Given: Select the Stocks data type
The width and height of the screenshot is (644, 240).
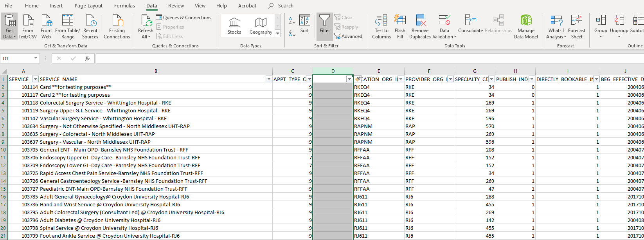Looking at the screenshot, I should point(234,26).
